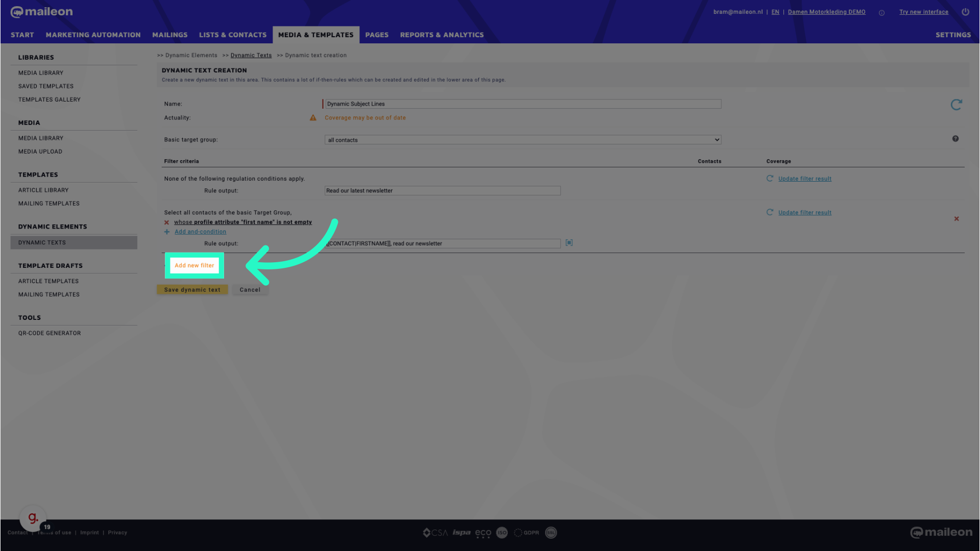Image resolution: width=980 pixels, height=551 pixels.
Task: Select DYNAMIC TEXTS in sidebar
Action: pyautogui.click(x=74, y=242)
